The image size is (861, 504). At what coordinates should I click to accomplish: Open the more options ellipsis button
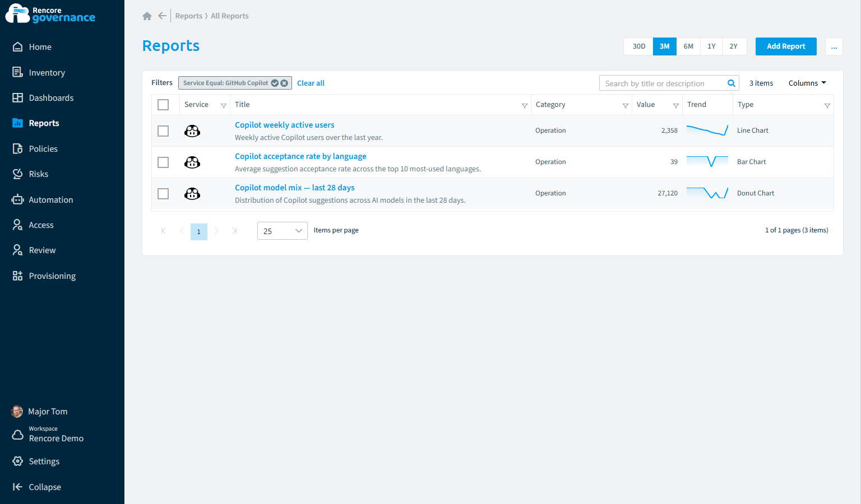click(834, 46)
